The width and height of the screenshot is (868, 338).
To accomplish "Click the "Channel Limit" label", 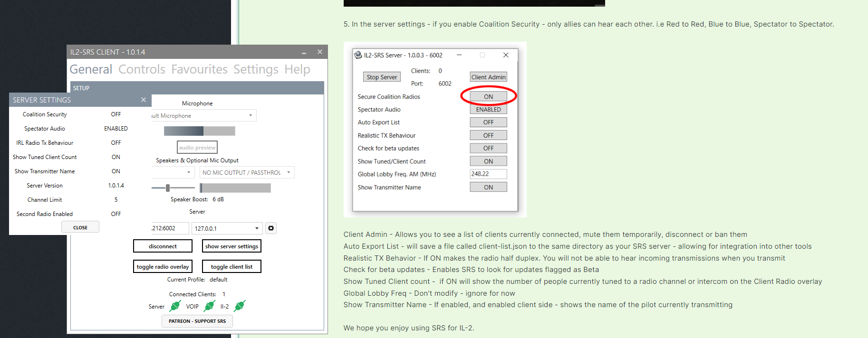I will (x=45, y=200).
